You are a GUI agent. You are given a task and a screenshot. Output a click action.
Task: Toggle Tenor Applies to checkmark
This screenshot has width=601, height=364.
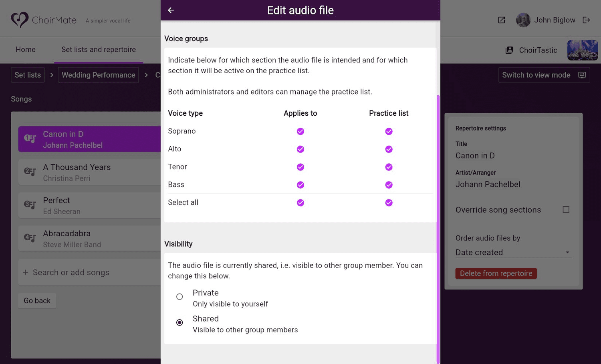[x=300, y=167]
